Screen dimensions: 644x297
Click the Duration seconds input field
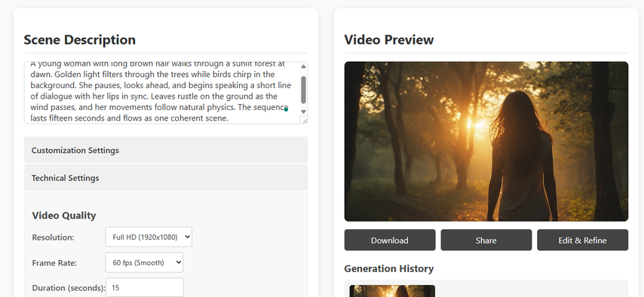pos(145,287)
